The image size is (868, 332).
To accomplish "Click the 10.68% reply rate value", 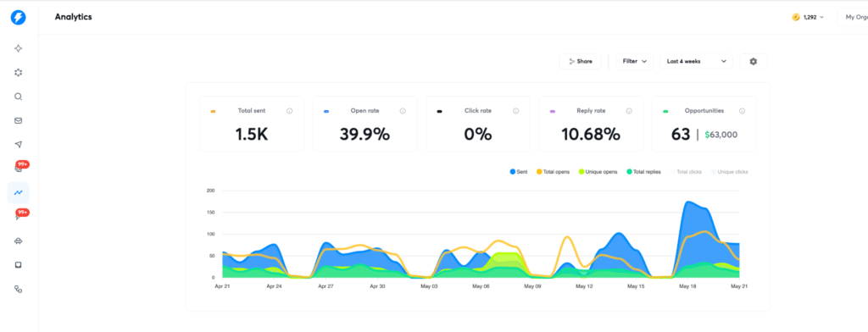I will tap(591, 135).
